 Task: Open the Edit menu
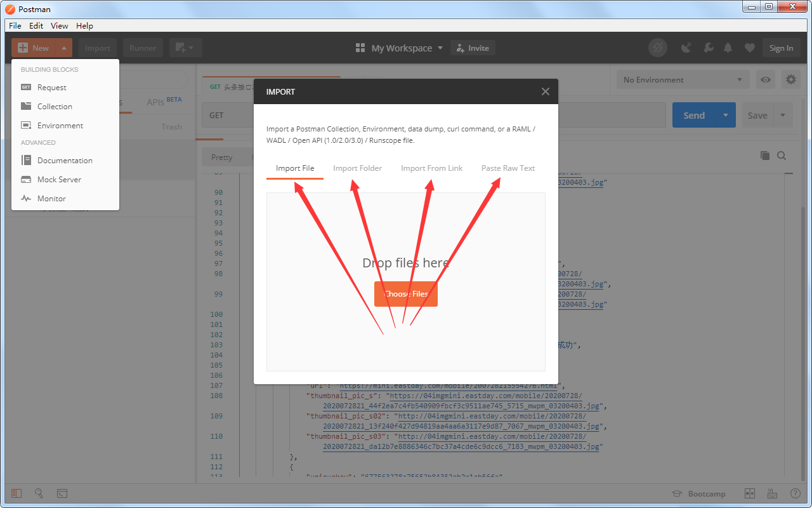[x=36, y=25]
